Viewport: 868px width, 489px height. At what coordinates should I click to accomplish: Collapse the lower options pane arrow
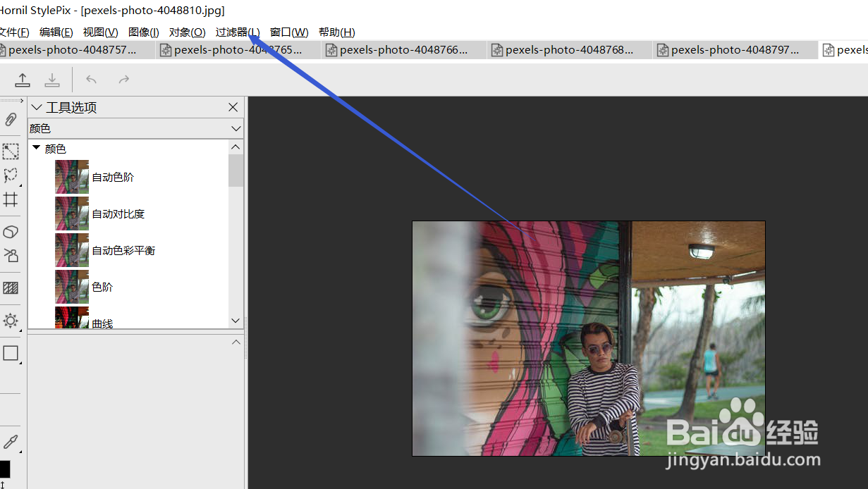point(236,342)
